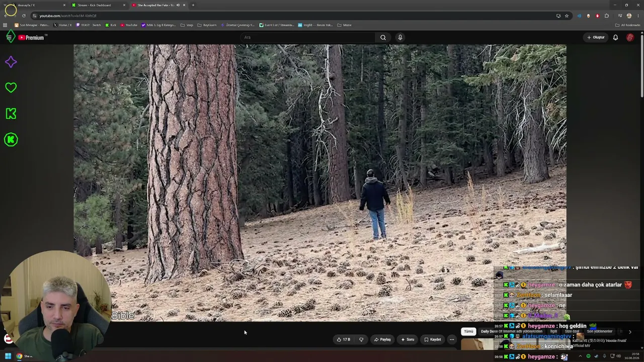Click the Soru ask button
The height and width of the screenshot is (362, 644).
(x=408, y=339)
